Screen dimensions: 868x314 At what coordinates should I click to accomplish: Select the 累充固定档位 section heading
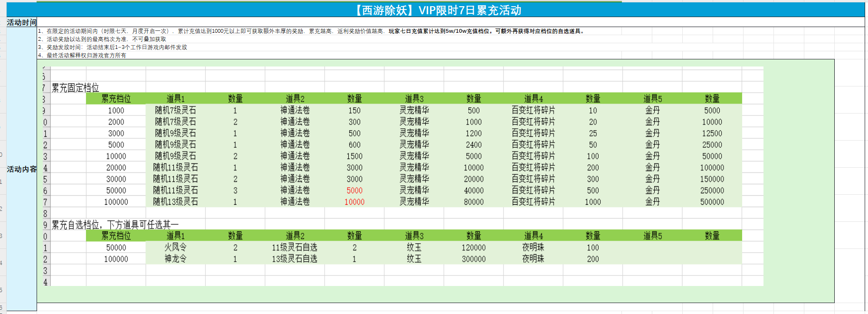click(75, 88)
